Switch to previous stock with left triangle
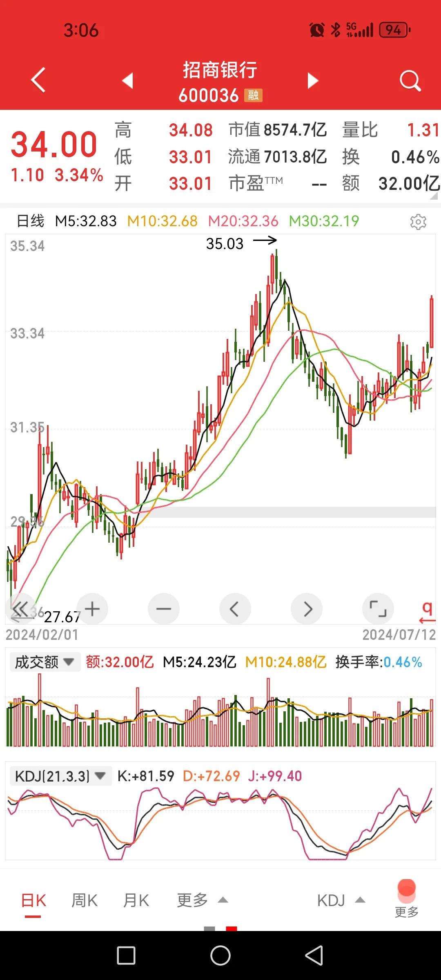The height and width of the screenshot is (980, 441). point(128,80)
